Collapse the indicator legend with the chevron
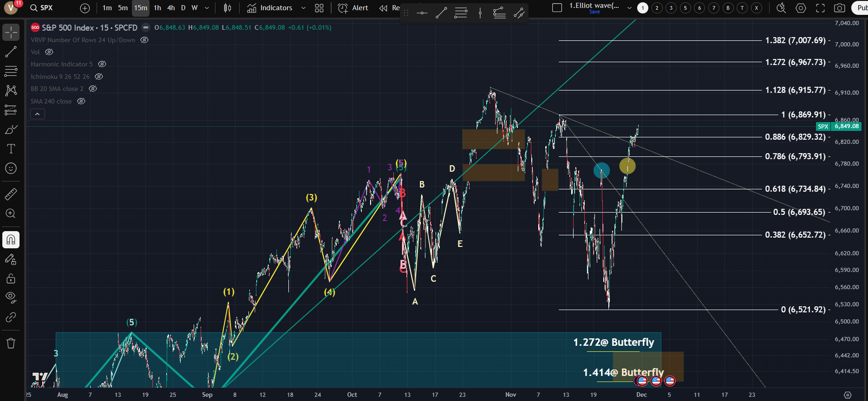 pyautogui.click(x=37, y=114)
